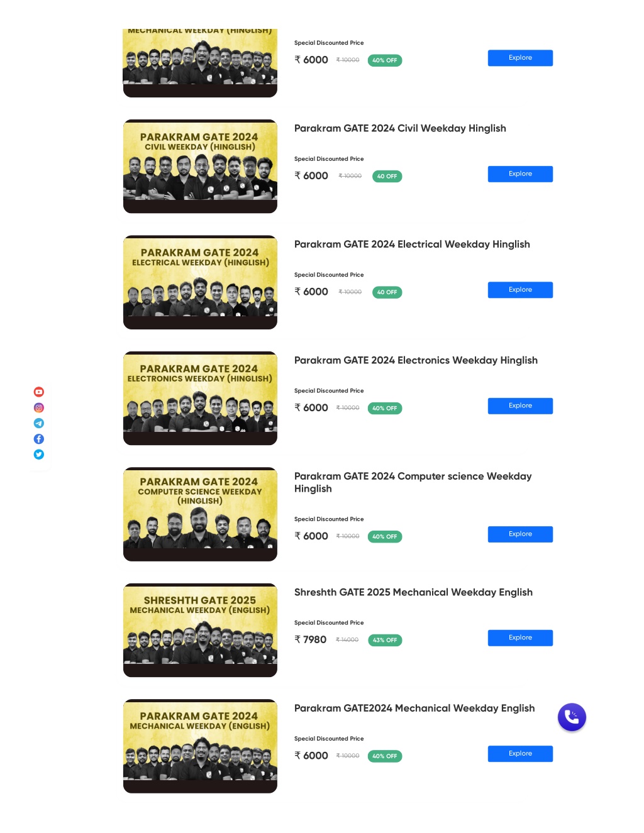Tap the floating phone call icon

point(572,717)
